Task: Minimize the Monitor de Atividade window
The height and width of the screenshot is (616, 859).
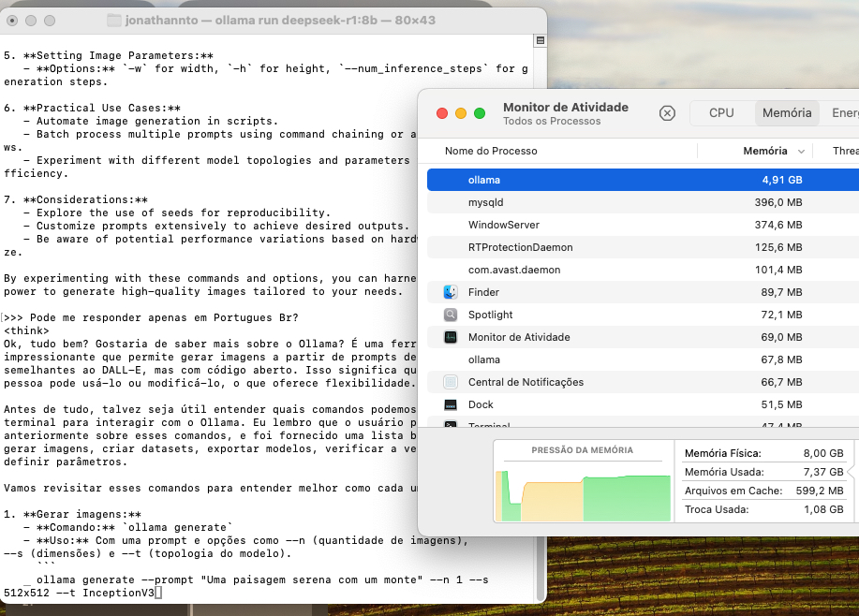Action: pyautogui.click(x=461, y=113)
